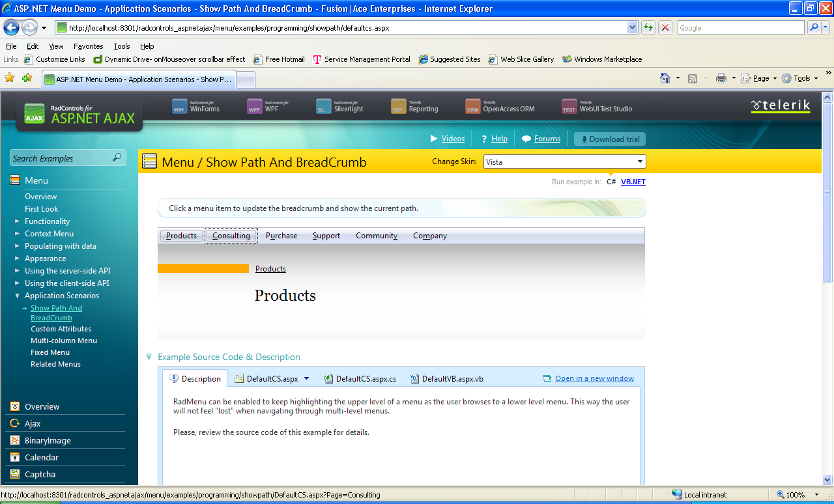Screen dimensions: 834x504
Task: Open Silverlight product icon in header
Action: [x=324, y=105]
